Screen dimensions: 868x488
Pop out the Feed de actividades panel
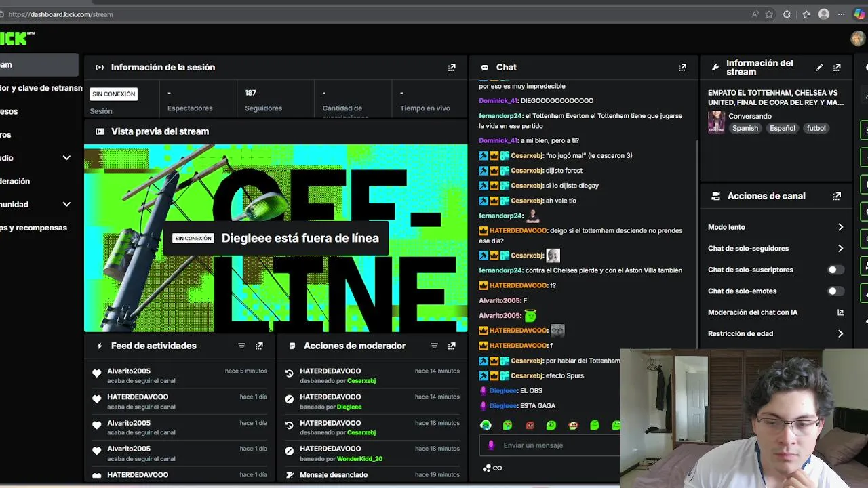259,346
